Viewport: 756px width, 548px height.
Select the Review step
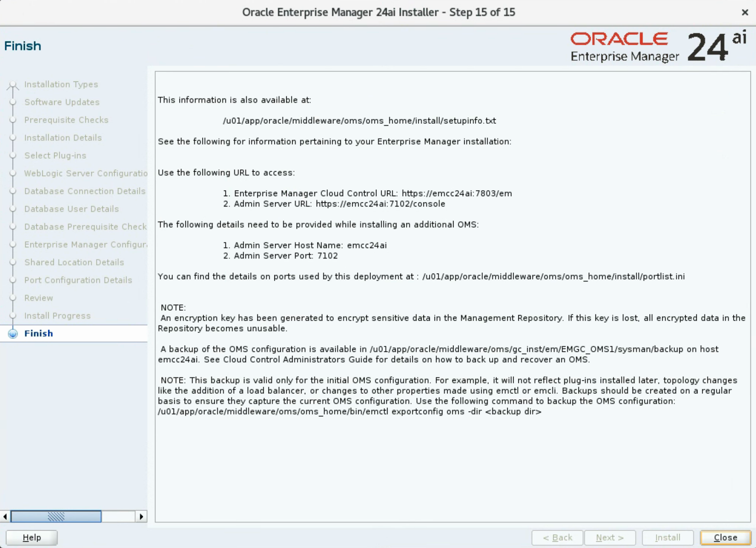click(38, 298)
